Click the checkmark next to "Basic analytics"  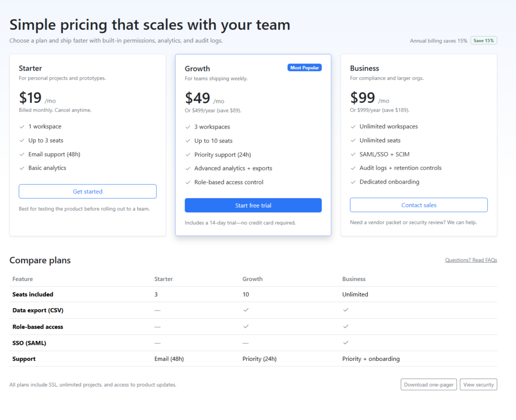[x=22, y=168]
